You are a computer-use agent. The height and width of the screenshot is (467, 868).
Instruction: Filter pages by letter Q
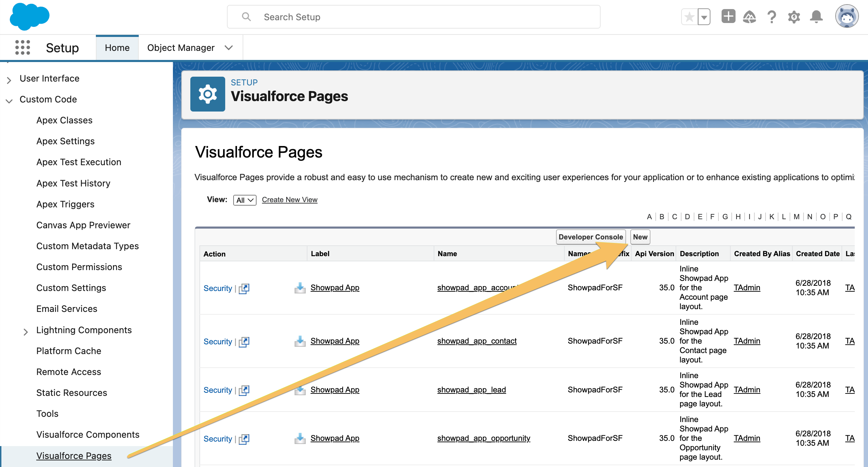pyautogui.click(x=849, y=217)
